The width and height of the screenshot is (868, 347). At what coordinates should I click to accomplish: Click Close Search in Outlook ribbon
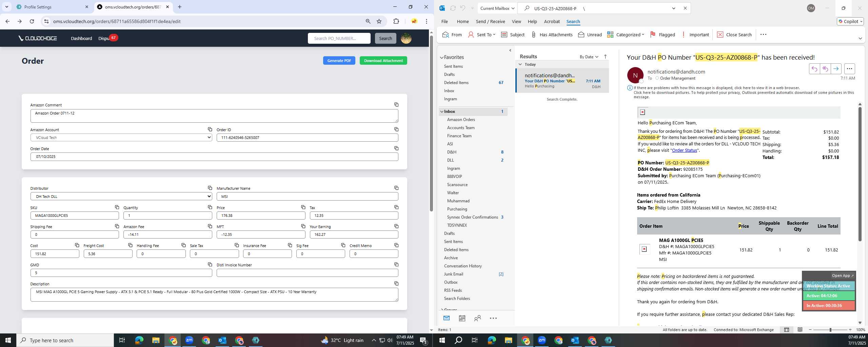click(x=734, y=35)
